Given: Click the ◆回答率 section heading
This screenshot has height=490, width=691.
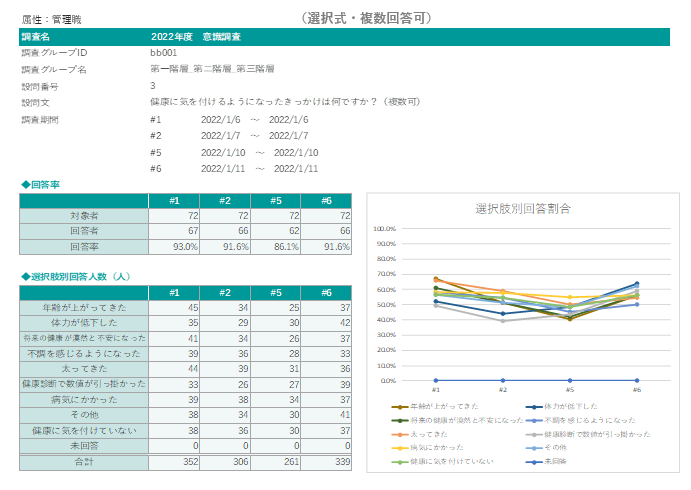Looking at the screenshot, I should click(41, 185).
